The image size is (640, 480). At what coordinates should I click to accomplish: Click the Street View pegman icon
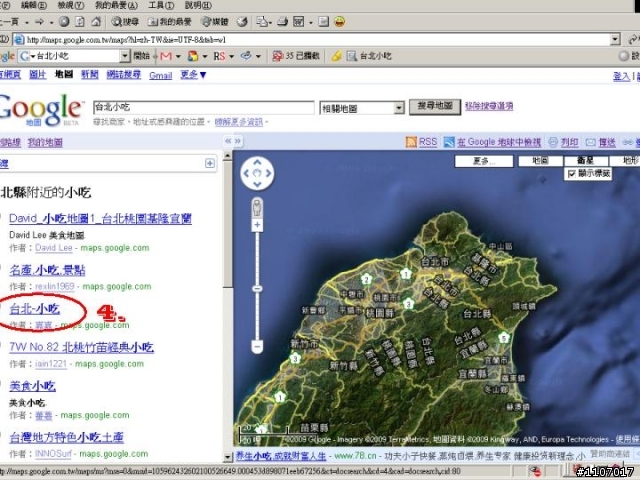tap(257, 208)
